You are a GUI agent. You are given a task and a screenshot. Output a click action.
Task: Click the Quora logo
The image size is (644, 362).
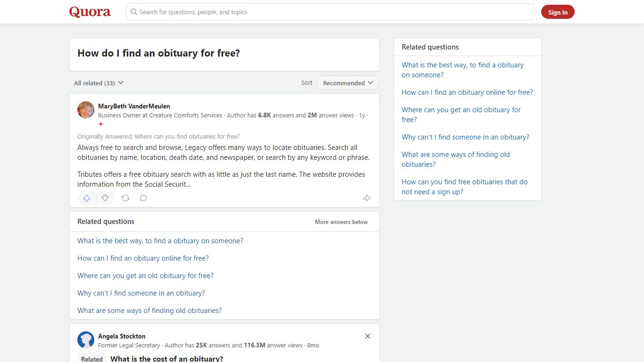pyautogui.click(x=90, y=12)
